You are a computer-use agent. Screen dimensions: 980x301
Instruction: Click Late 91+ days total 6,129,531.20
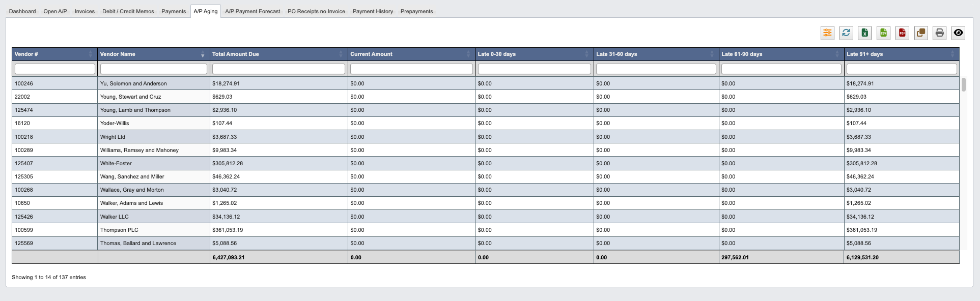862,257
